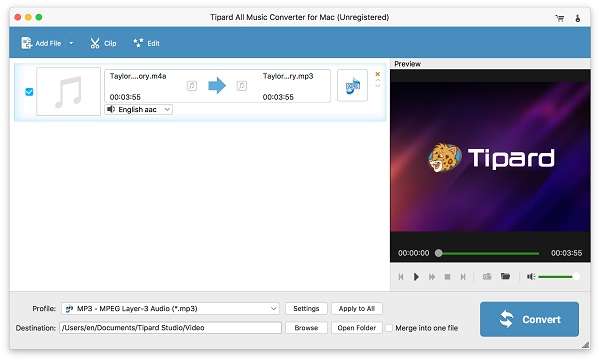Screen dimensions: 600x361
Task: Uncheck the Taylor m4a file checkbox
Action: [x=29, y=92]
